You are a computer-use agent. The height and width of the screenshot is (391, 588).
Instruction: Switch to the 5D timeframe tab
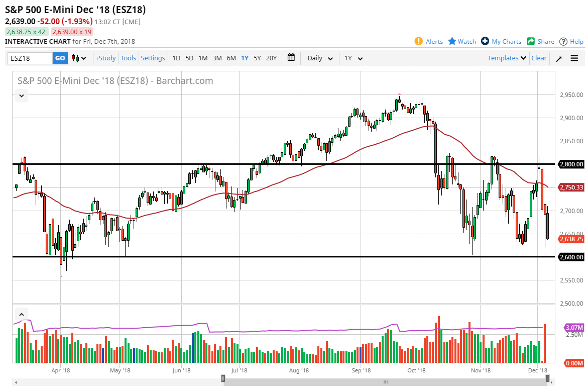click(189, 58)
